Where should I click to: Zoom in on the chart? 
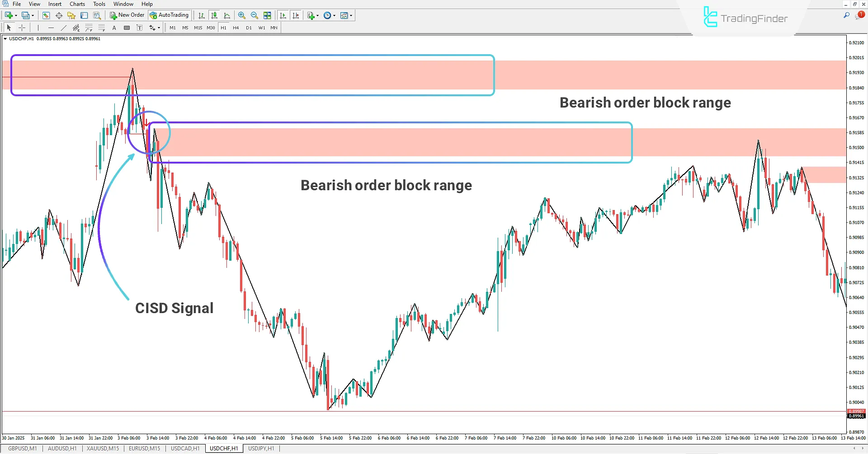click(x=241, y=15)
